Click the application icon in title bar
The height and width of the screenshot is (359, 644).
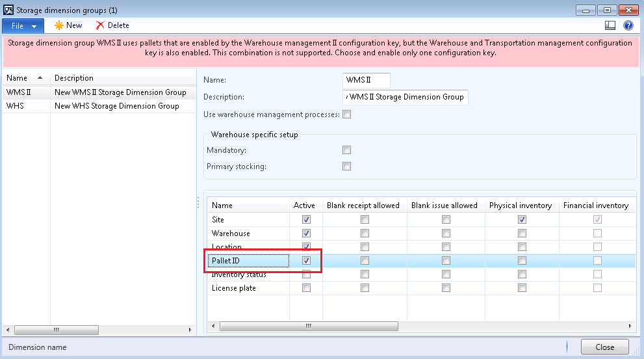(8, 10)
